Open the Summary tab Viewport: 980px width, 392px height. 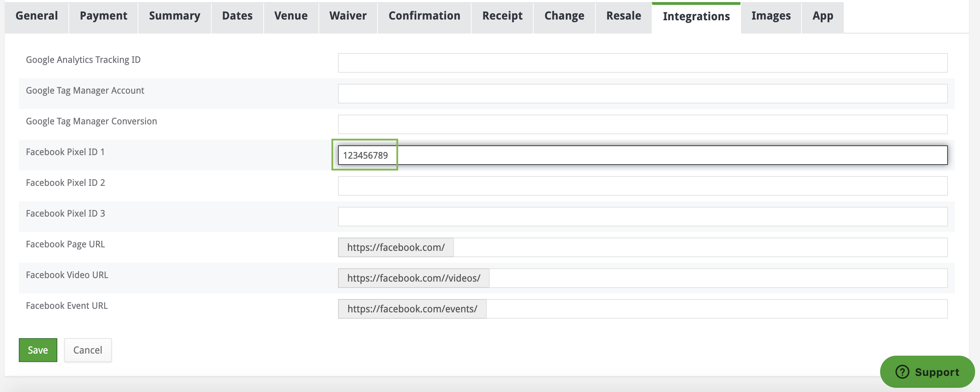click(x=175, y=17)
